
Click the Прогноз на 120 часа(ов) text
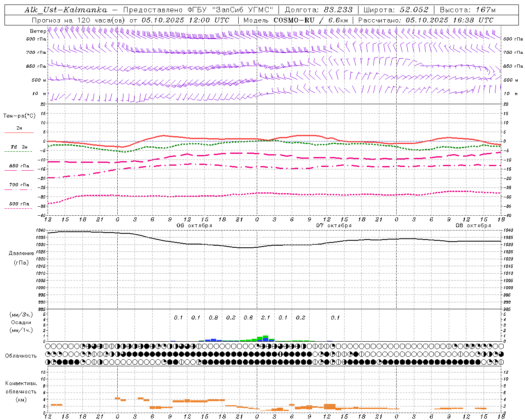point(79,20)
